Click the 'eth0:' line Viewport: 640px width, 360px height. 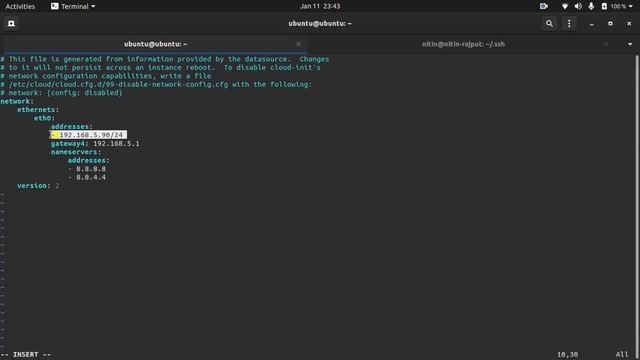pos(44,118)
